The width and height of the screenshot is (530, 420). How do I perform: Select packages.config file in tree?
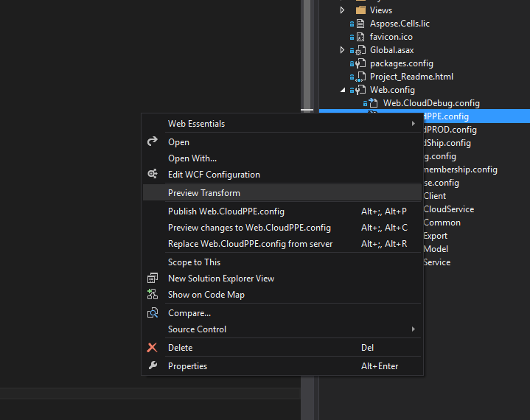[402, 63]
